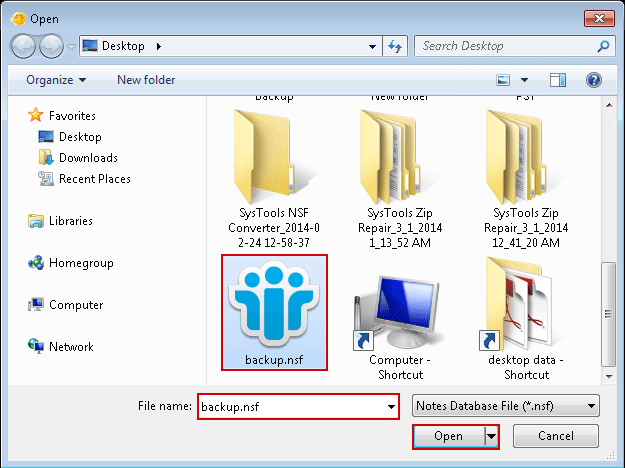Click the Back navigation arrow

pyautogui.click(x=23, y=47)
